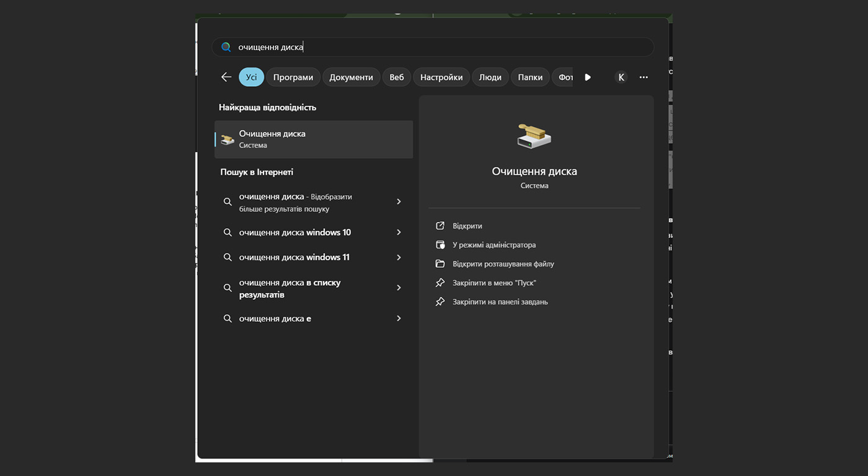Image resolution: width=868 pixels, height=476 pixels.
Task: Switch to the Програми filter tab
Action: pyautogui.click(x=293, y=77)
